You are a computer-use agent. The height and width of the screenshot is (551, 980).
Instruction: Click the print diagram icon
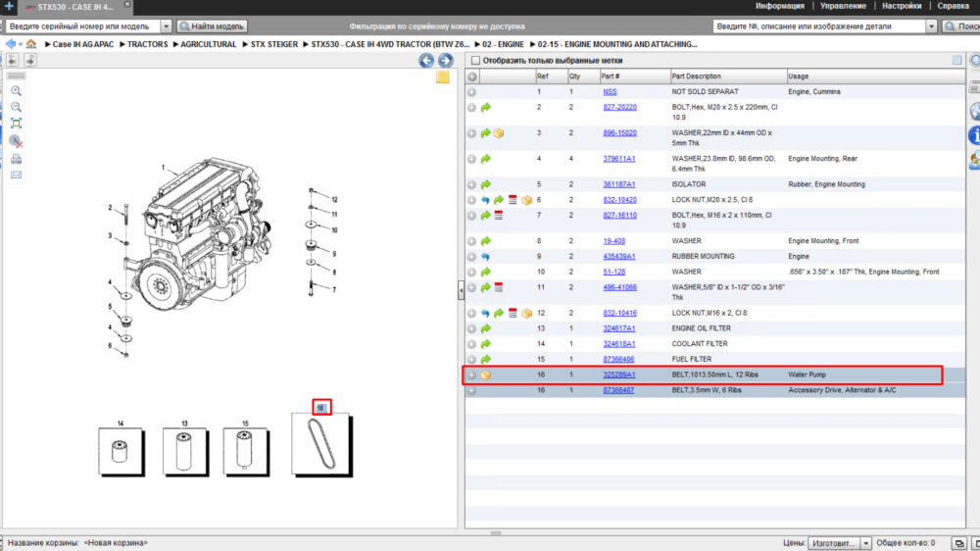click(17, 159)
